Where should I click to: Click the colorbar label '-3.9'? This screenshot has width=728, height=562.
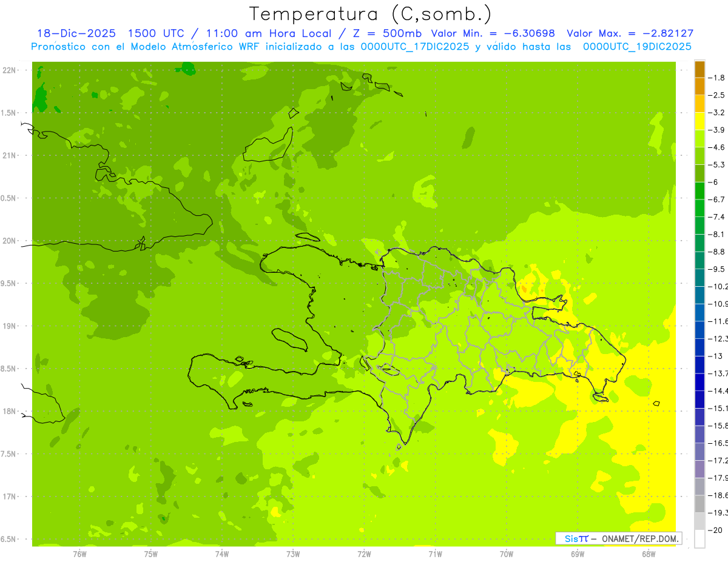(716, 130)
